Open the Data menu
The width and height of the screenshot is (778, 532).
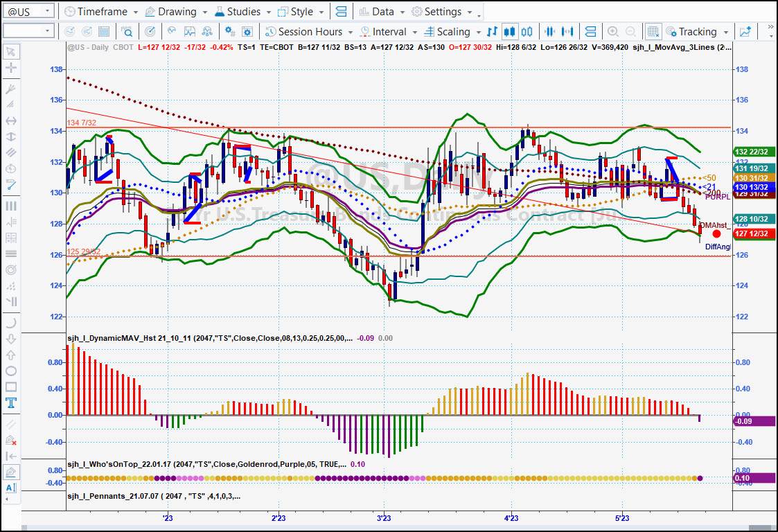(x=382, y=11)
